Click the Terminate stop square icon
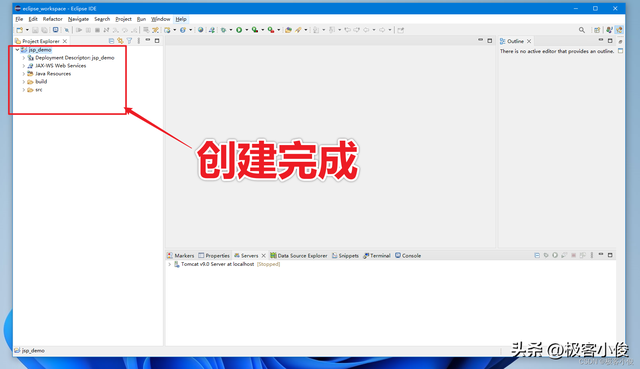 click(97, 30)
